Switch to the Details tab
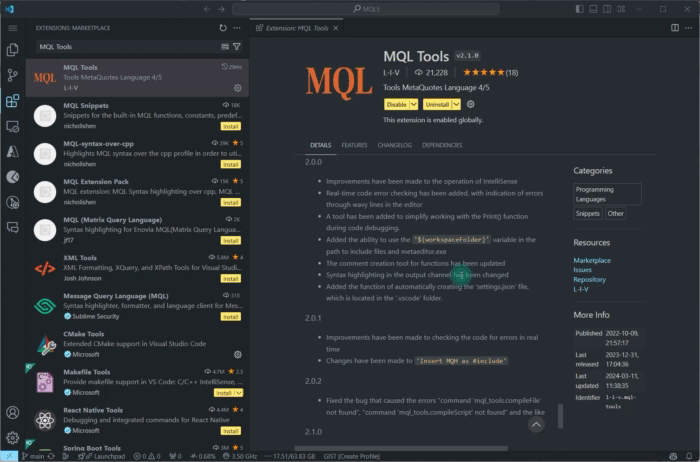700x462 pixels. point(321,145)
